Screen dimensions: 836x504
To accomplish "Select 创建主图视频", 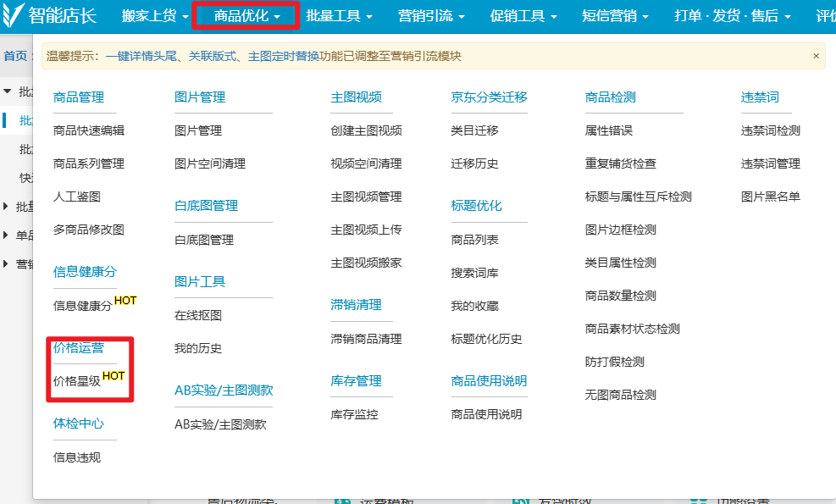I will [366, 130].
